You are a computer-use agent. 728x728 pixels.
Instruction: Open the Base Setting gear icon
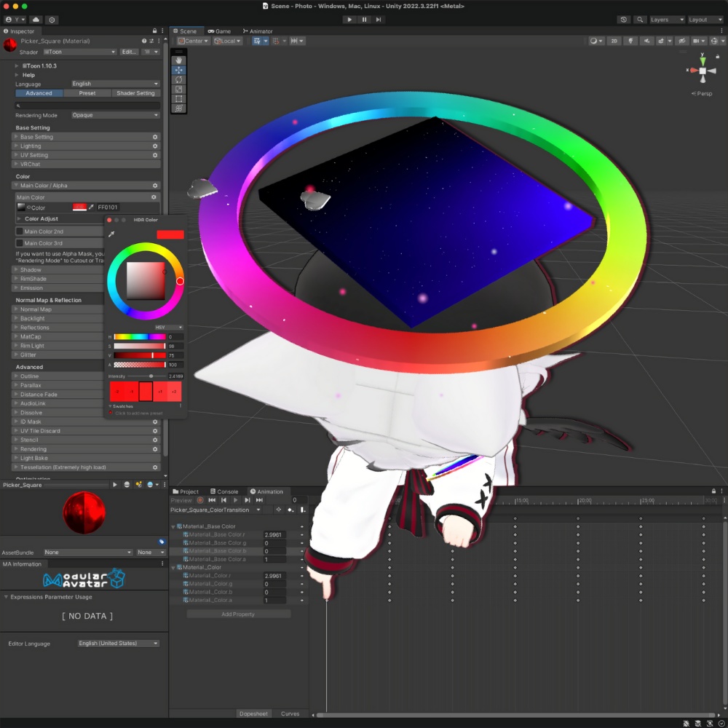coord(155,137)
